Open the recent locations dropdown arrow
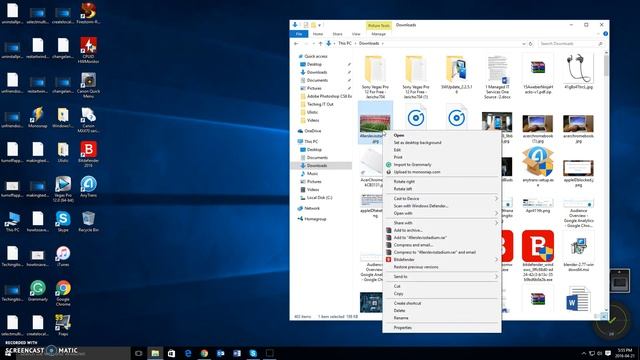640x360 pixels. coord(313,43)
